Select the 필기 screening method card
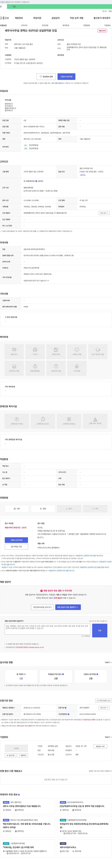The image size is (112, 868). click(69, 509)
